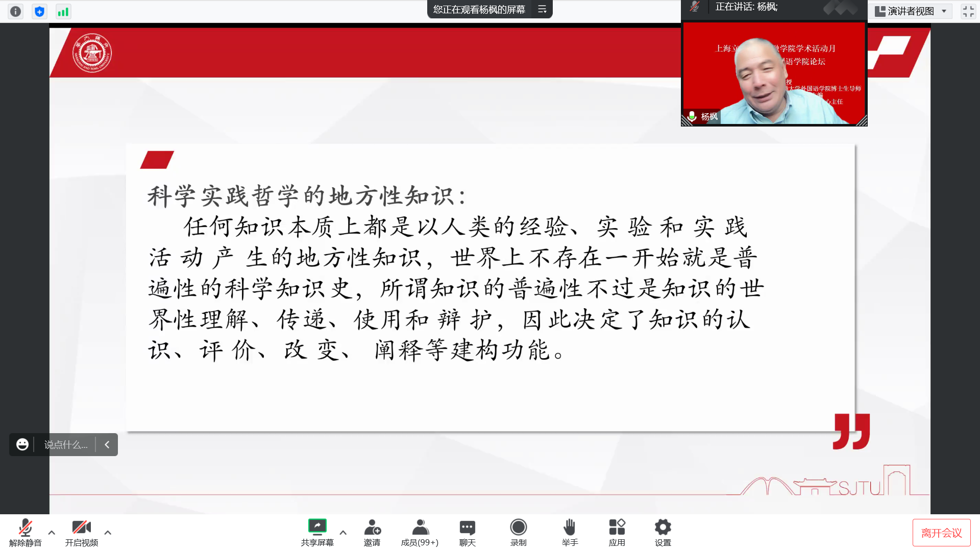Viewport: 980px width, 551px height.
Task: Click the blue security shield icon
Action: [x=39, y=11]
